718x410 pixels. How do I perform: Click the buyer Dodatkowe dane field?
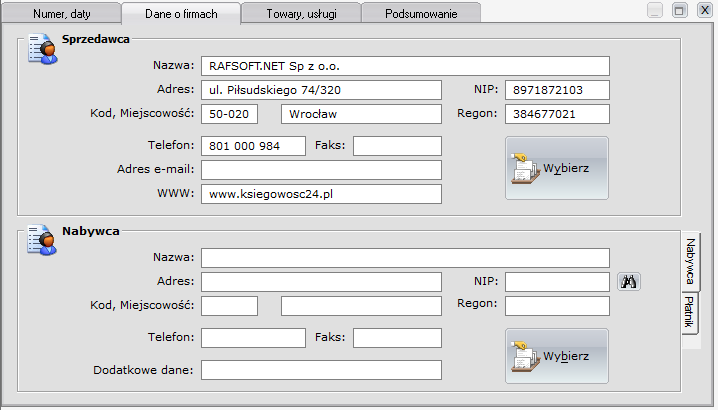[x=321, y=370]
